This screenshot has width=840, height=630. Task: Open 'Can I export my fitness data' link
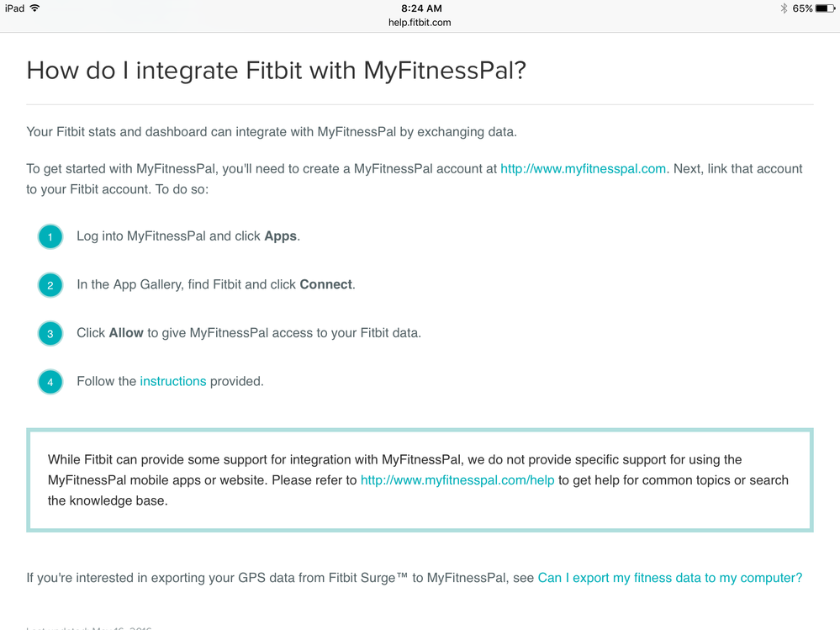(x=670, y=578)
